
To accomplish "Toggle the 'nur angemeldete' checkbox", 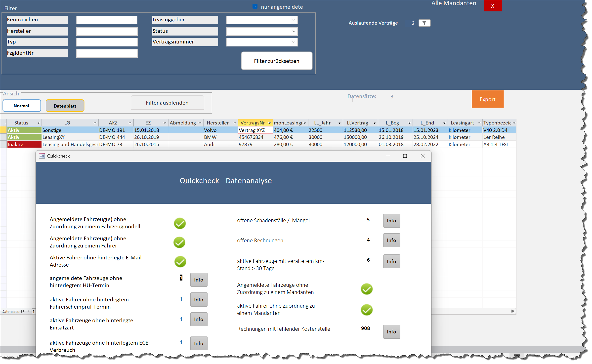I will click(x=255, y=6).
